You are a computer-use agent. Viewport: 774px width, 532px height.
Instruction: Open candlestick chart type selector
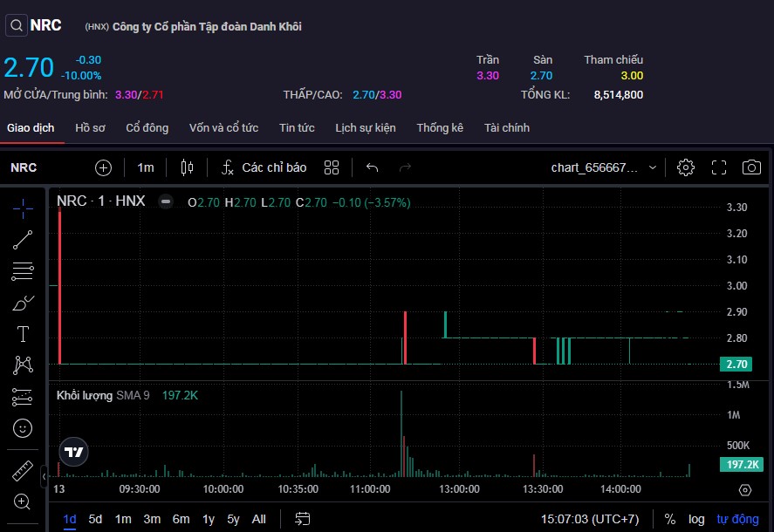tap(187, 167)
